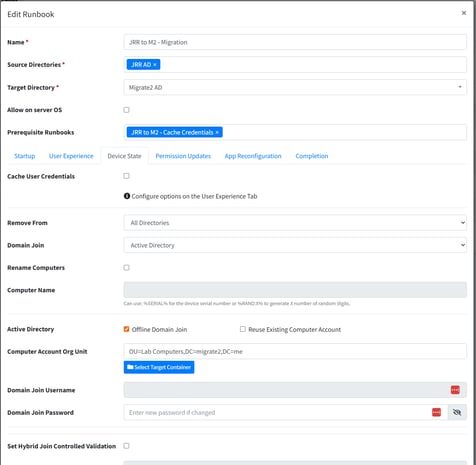
Task: Click Select Target Container folder button
Action: pyautogui.click(x=159, y=367)
